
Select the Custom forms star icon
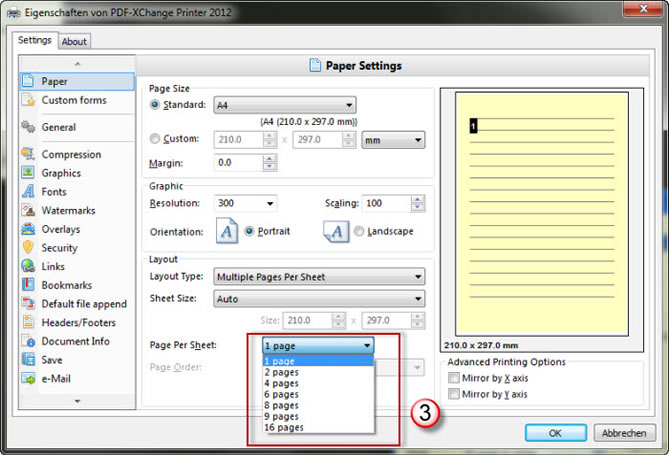pyautogui.click(x=29, y=100)
